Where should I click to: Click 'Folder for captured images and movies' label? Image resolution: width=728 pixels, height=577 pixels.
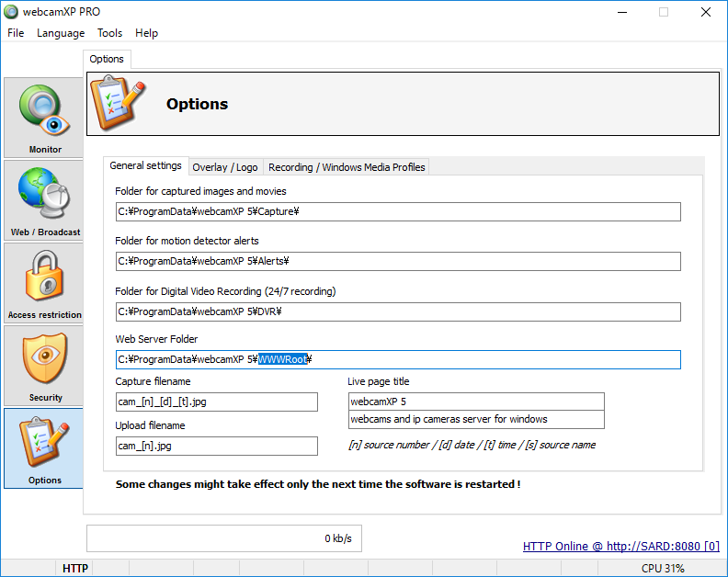point(200,191)
